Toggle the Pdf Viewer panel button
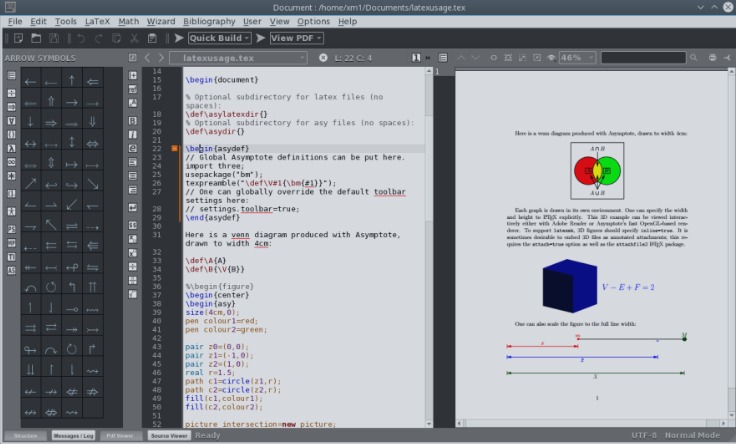 point(120,436)
